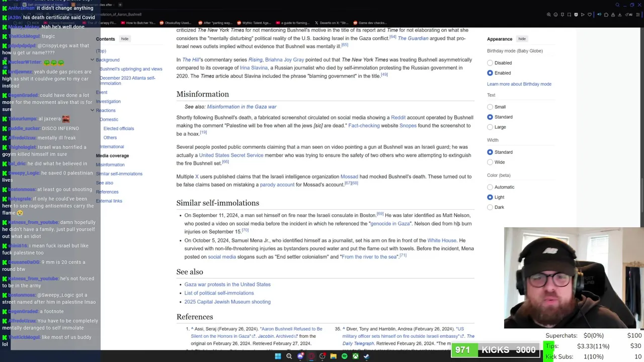Open the ad blocker shield icon
Image resolution: width=644 pixels, height=362 pixels.
point(576,15)
